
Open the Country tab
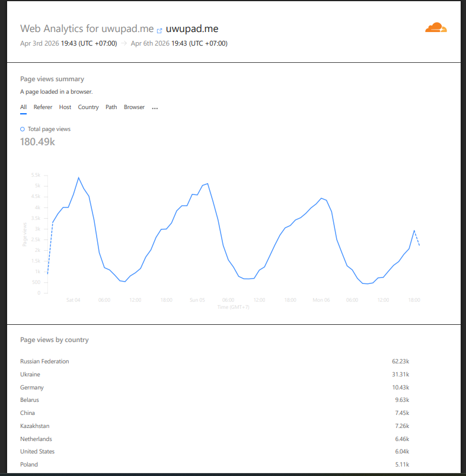[88, 107]
